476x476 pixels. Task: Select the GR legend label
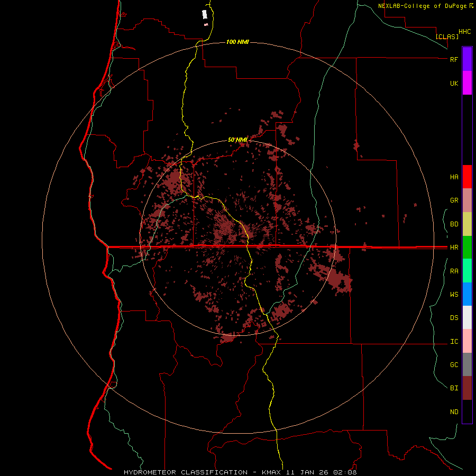click(x=454, y=200)
